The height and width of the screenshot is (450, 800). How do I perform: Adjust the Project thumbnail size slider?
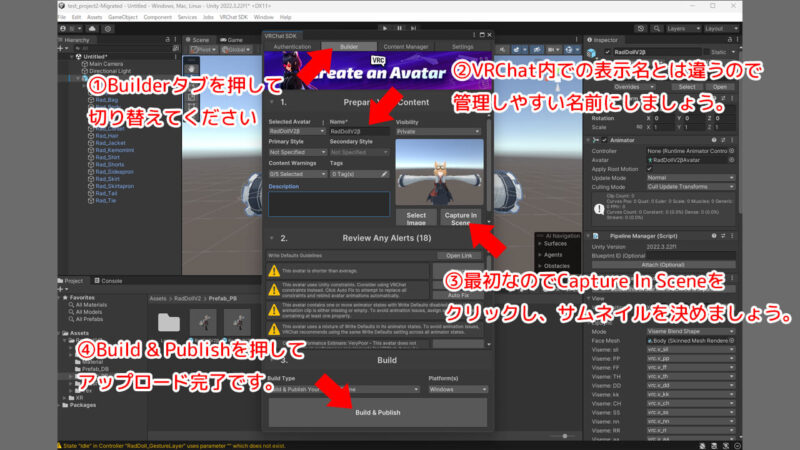tap(565, 436)
